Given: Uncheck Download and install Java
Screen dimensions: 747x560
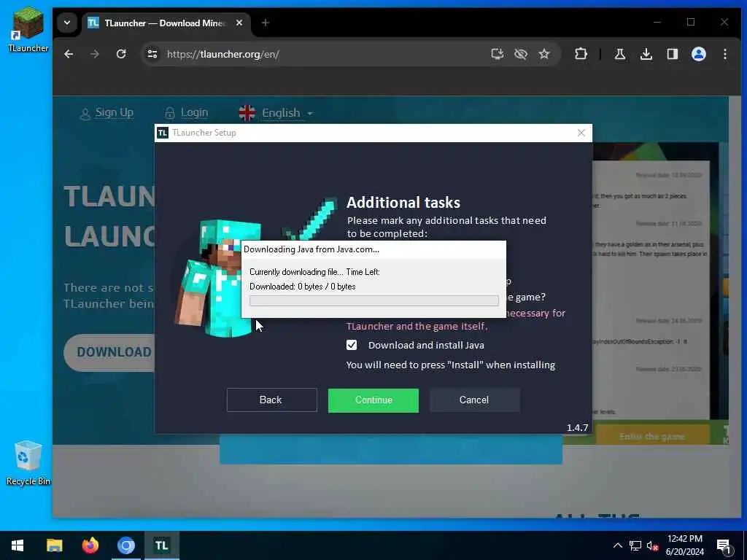Looking at the screenshot, I should click(x=352, y=345).
